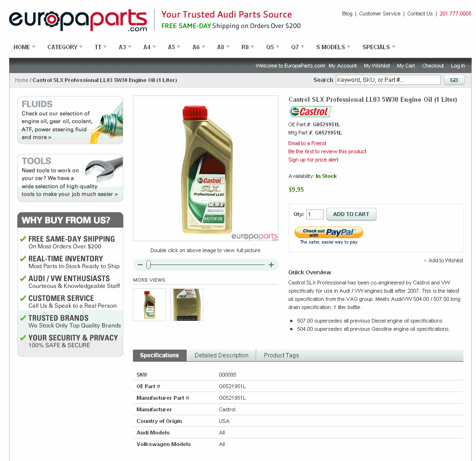
Task: Select the front view bottle thumbnail
Action: click(x=149, y=304)
